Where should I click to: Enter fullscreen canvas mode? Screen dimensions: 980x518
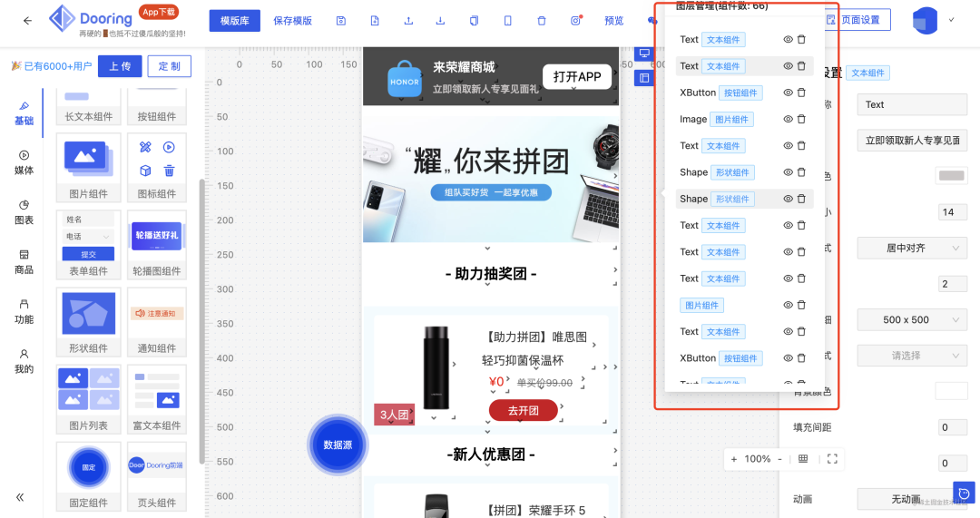(x=832, y=459)
